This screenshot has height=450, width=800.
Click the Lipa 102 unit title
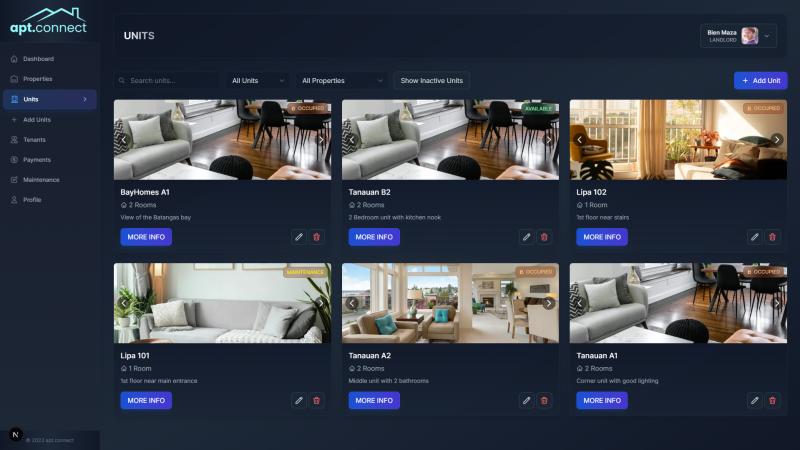(591, 192)
